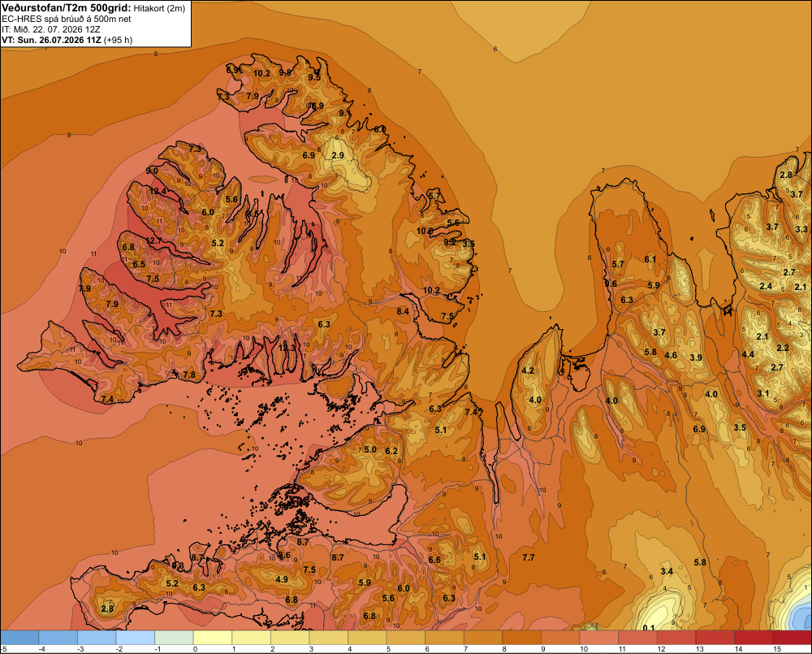The image size is (812, 654).
Task: Click the '(+95 h)' forecast offset text
Action: point(118,40)
